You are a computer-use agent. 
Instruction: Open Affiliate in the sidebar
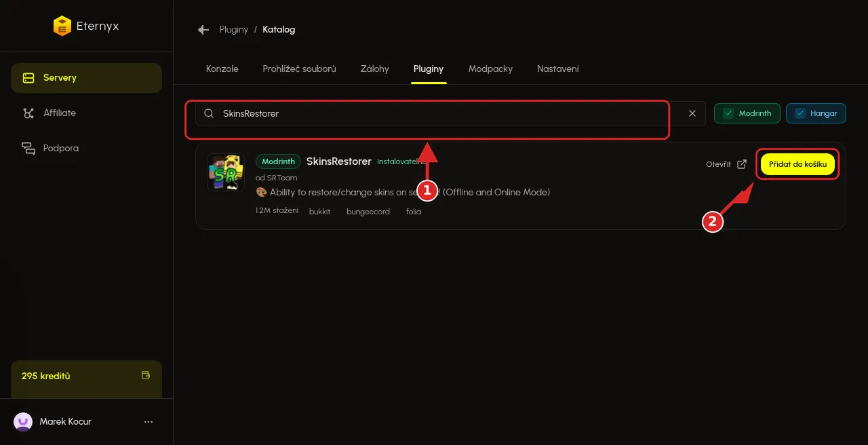coord(86,113)
